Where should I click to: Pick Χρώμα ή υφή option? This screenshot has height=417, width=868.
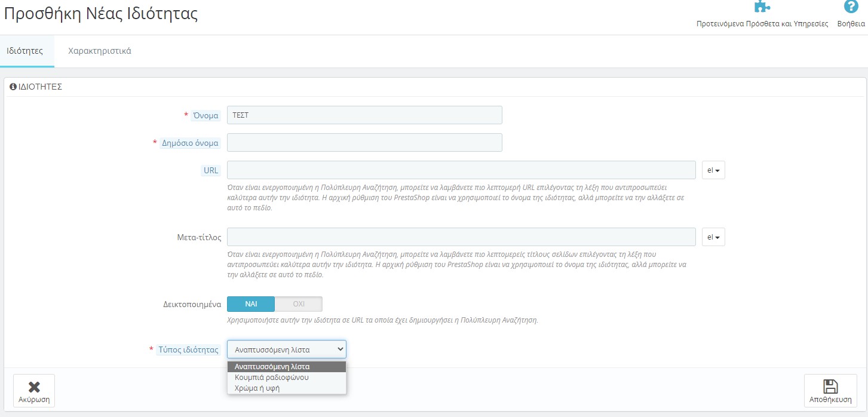[x=257, y=388]
